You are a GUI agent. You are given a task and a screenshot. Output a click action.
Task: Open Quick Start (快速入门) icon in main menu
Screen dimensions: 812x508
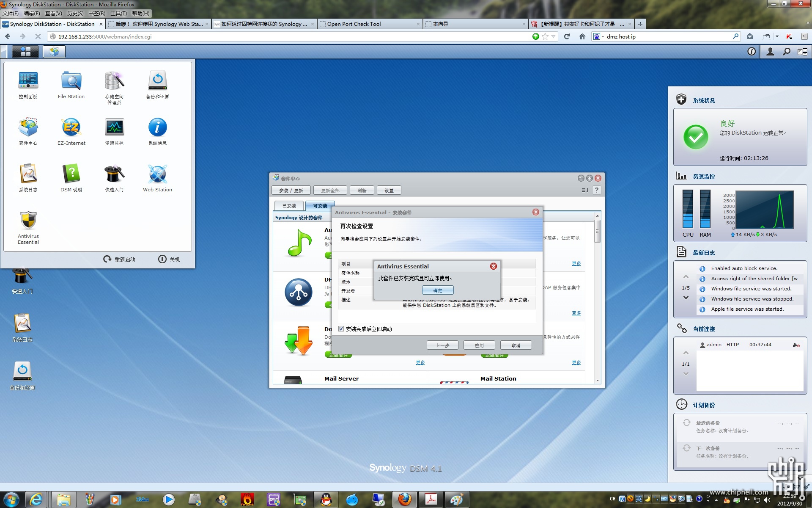pyautogui.click(x=114, y=178)
